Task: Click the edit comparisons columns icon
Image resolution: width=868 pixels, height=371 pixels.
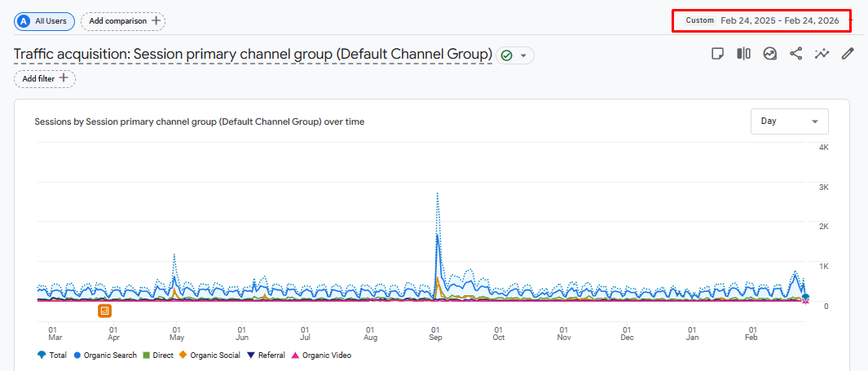Action: (743, 54)
